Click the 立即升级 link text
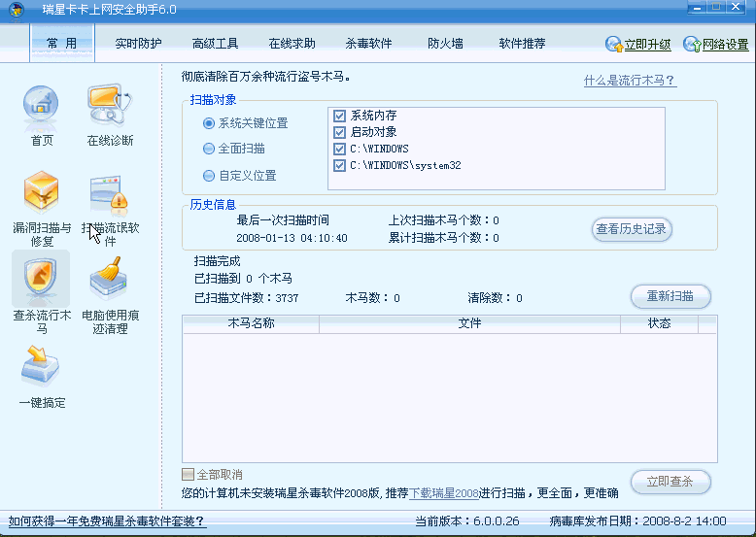 click(647, 45)
